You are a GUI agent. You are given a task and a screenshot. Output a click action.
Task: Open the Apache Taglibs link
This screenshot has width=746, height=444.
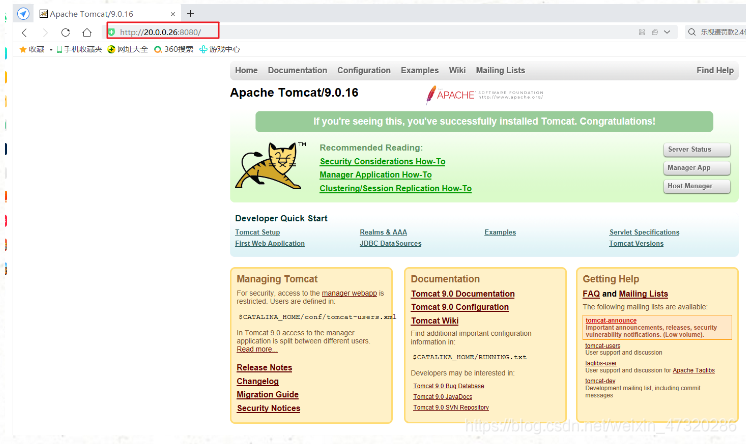(694, 370)
